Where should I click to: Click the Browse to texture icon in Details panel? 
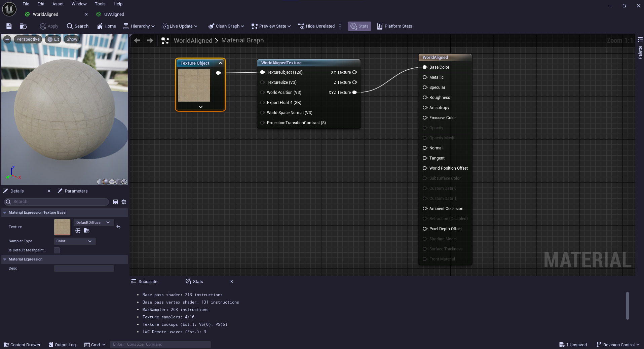tap(87, 231)
